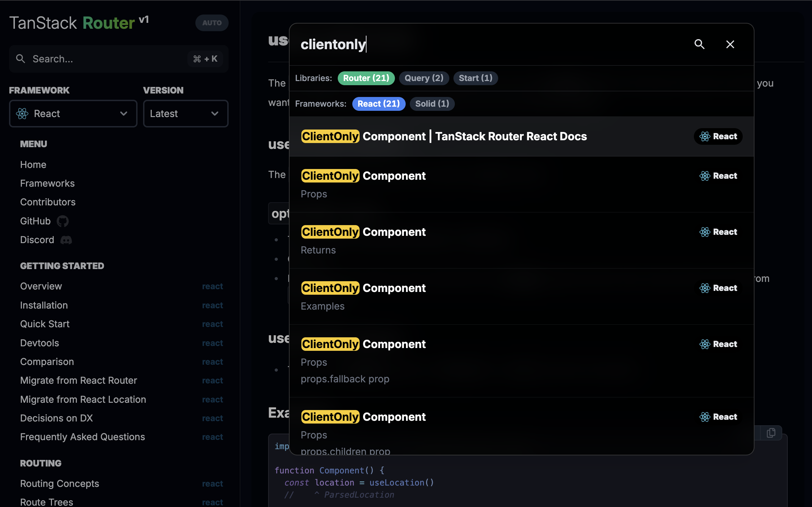Click the React icon on the Returns result

[705, 232]
